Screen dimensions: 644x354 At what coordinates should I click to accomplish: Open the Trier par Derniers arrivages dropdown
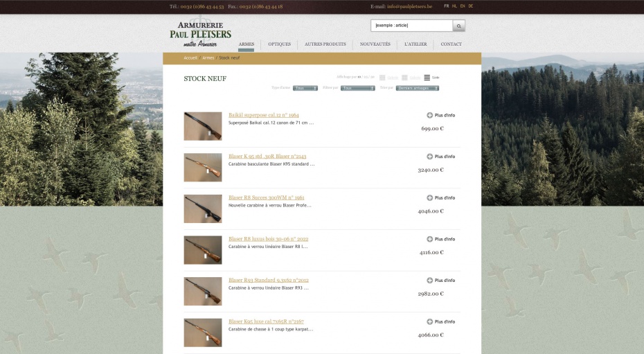(418, 88)
